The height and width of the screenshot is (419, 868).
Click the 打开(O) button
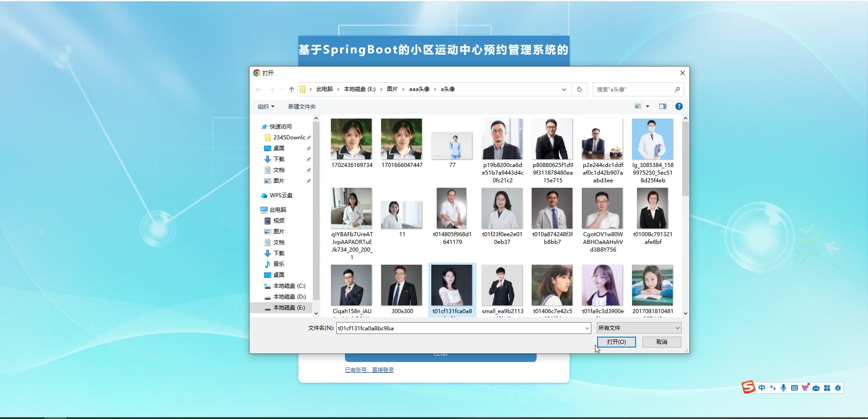tap(616, 342)
